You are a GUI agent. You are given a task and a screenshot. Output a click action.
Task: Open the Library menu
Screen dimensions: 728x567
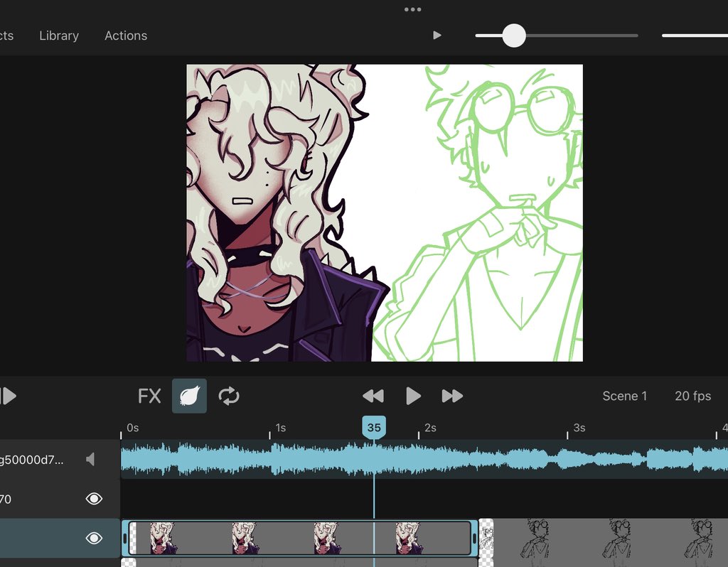59,36
